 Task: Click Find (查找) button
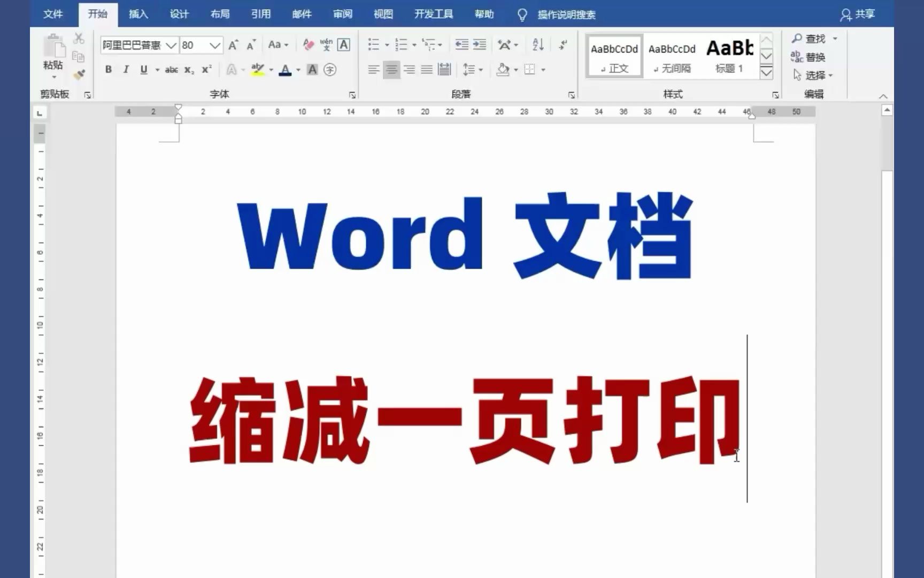point(809,39)
